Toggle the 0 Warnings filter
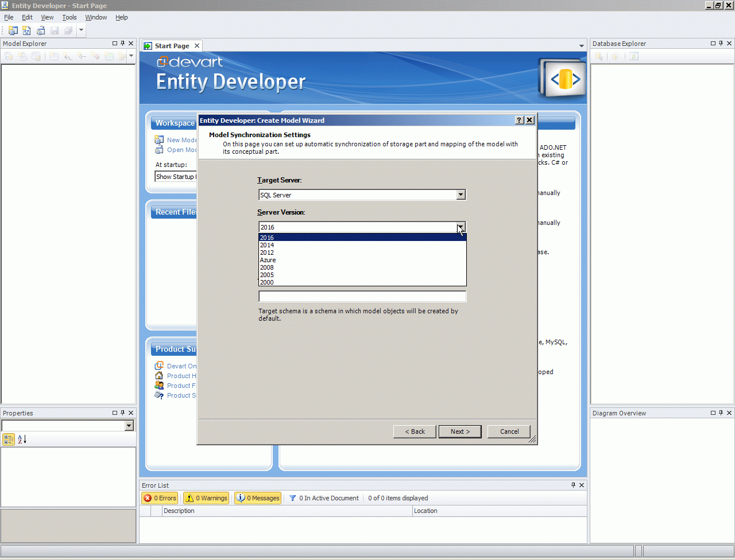 click(x=206, y=498)
